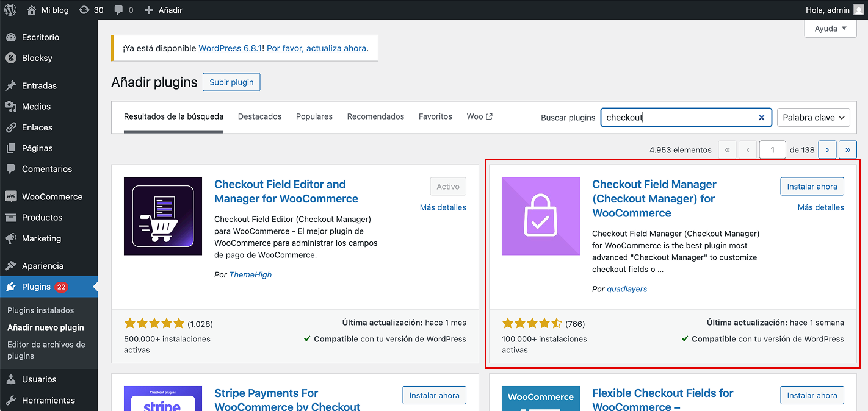Click the plus icon beside Añadir
The height and width of the screenshot is (411, 868).
[x=149, y=10]
